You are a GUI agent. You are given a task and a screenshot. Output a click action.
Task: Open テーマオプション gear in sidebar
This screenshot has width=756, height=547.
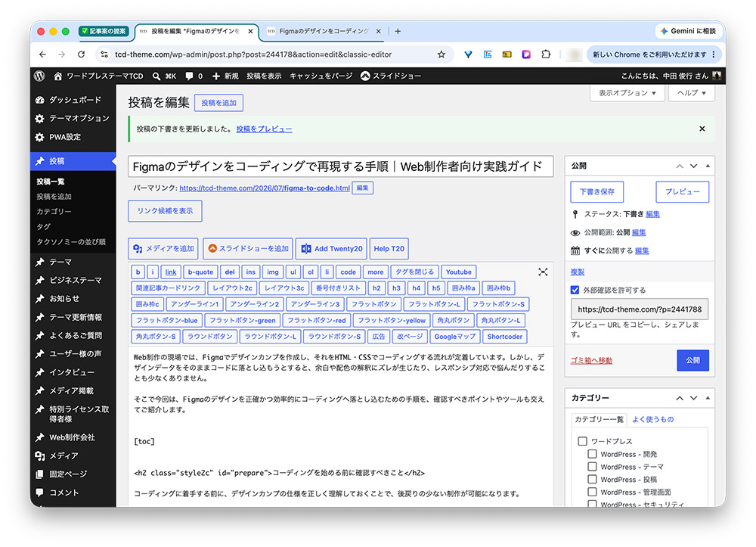39,118
